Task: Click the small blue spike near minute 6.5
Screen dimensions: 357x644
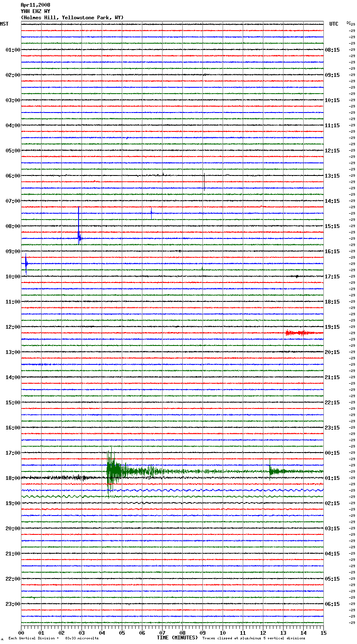Action: (x=152, y=213)
